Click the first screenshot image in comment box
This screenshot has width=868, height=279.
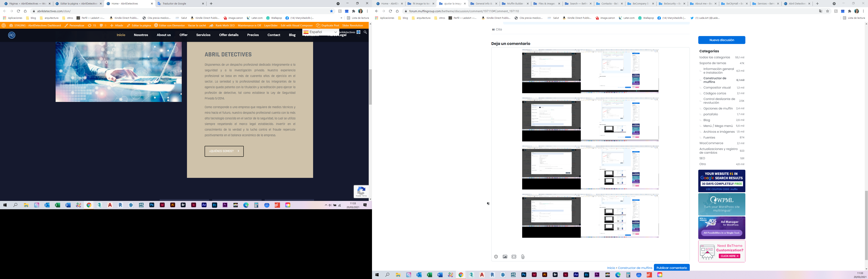point(590,71)
